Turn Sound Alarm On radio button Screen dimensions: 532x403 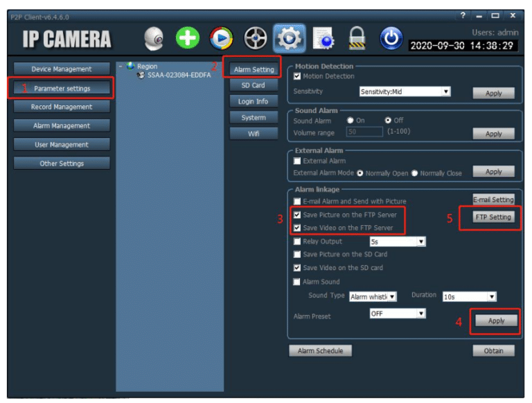(351, 120)
